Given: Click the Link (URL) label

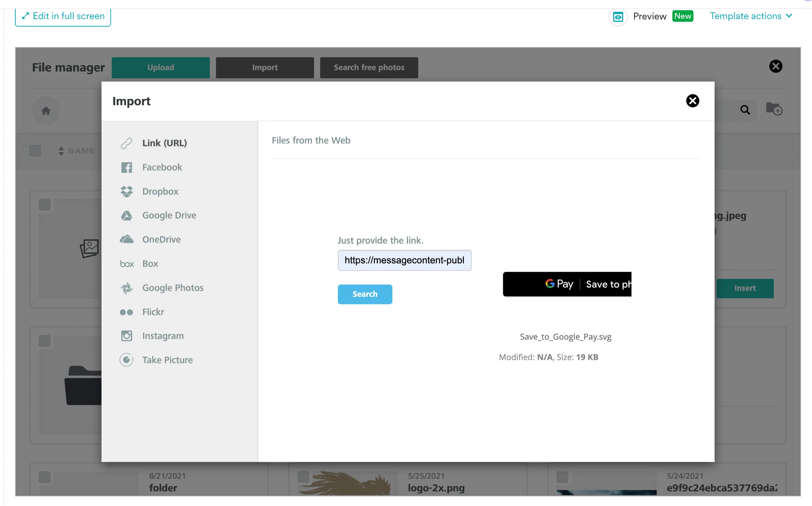Looking at the screenshot, I should pyautogui.click(x=165, y=143).
